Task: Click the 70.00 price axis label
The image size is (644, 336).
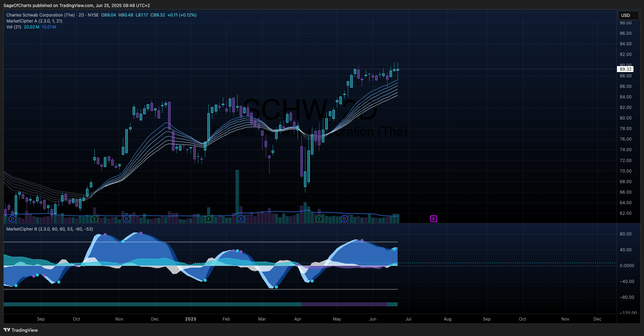Action: (625, 171)
